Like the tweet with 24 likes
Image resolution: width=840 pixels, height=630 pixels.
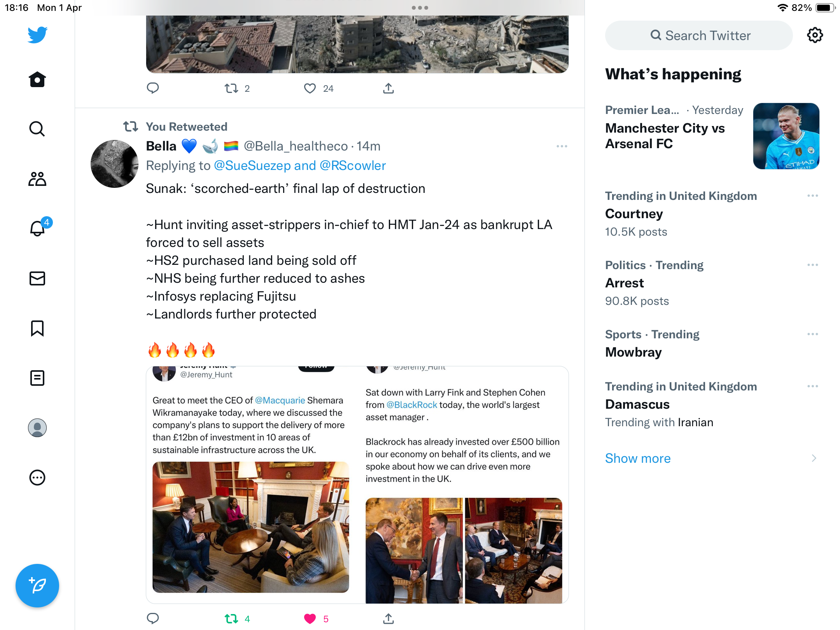pyautogui.click(x=310, y=89)
